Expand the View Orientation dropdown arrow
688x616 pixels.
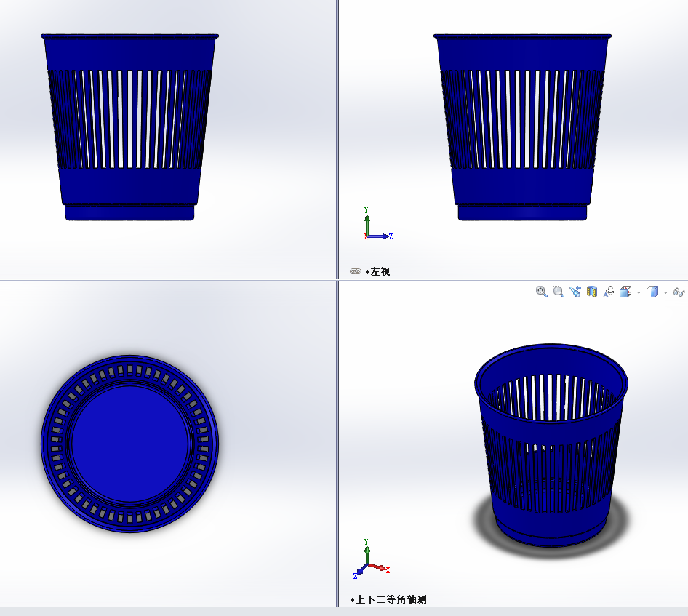coord(639,292)
